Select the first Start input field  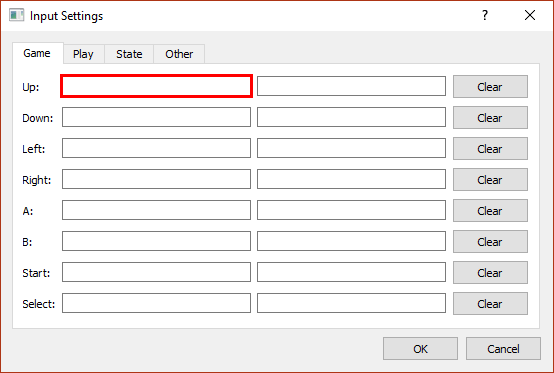[x=157, y=272]
